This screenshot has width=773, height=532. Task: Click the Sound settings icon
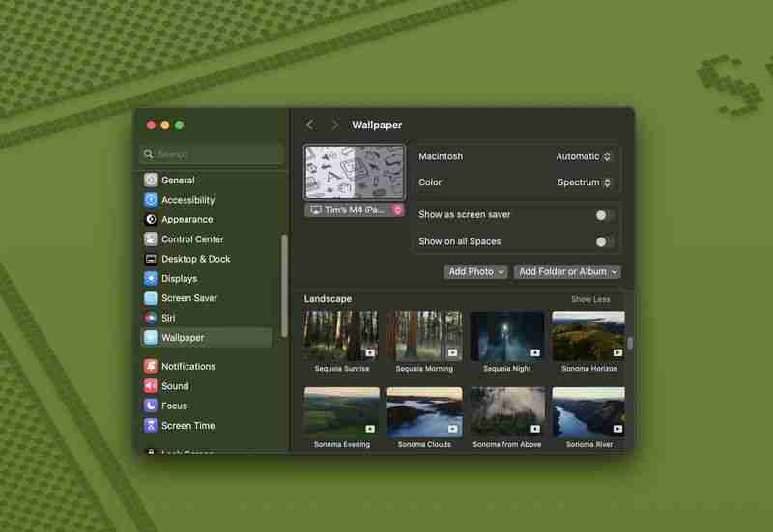click(151, 385)
